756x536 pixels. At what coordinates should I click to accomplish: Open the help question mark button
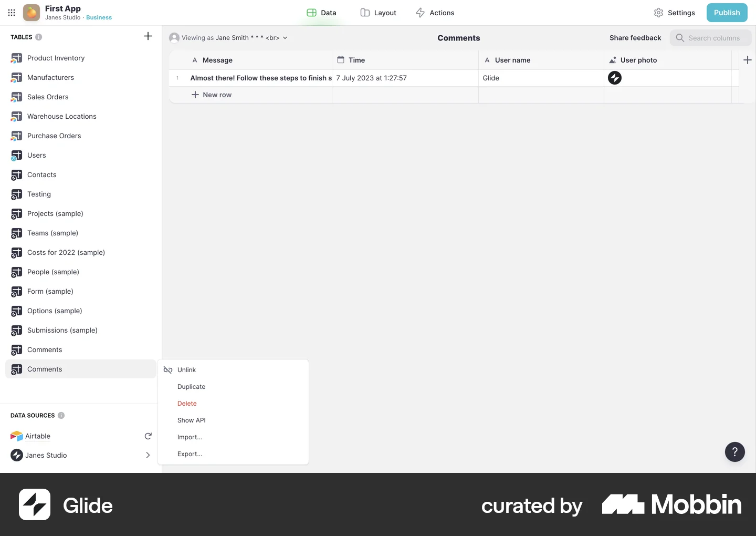point(735,452)
